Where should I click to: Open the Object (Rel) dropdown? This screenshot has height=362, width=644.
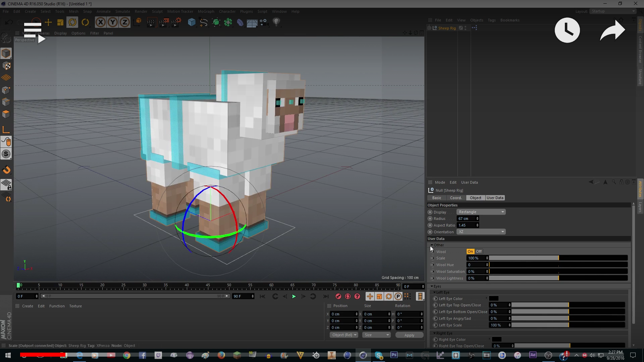pyautogui.click(x=344, y=335)
